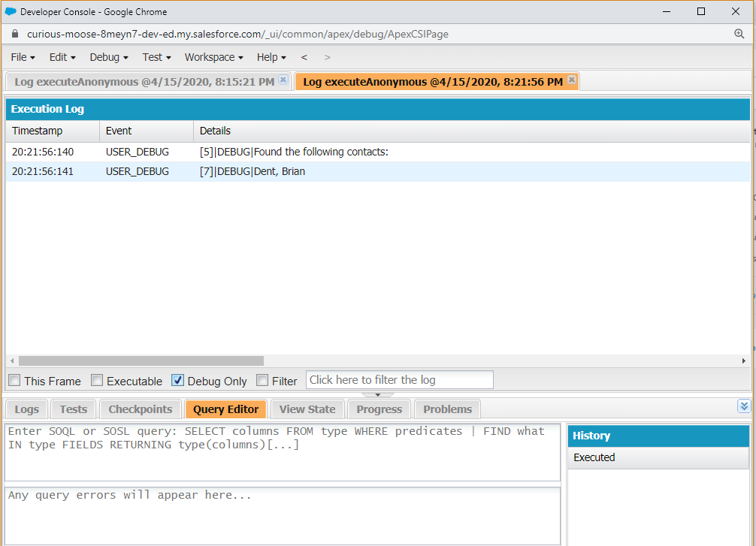The width and height of the screenshot is (756, 546).
Task: Uncheck the Debug Only checkbox
Action: pos(177,380)
